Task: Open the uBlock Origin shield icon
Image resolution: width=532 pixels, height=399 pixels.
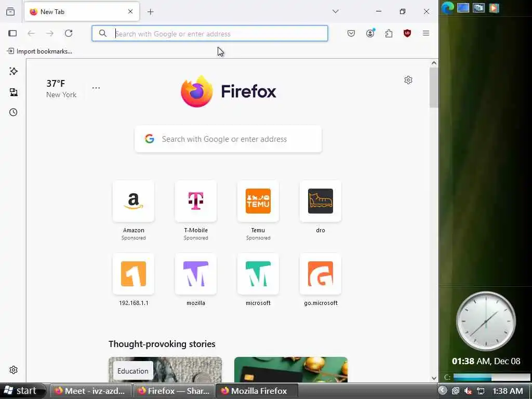Action: (x=407, y=33)
